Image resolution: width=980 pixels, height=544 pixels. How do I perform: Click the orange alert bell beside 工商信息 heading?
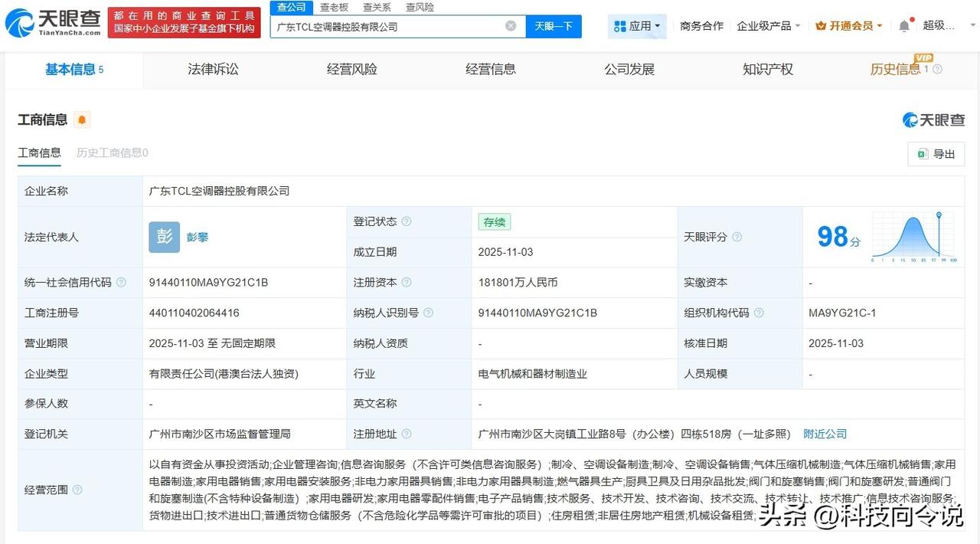(82, 120)
